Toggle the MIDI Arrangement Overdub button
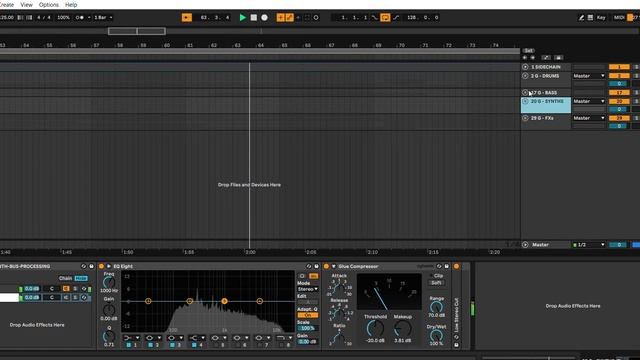Viewport: 640px width, 360px height. point(280,18)
